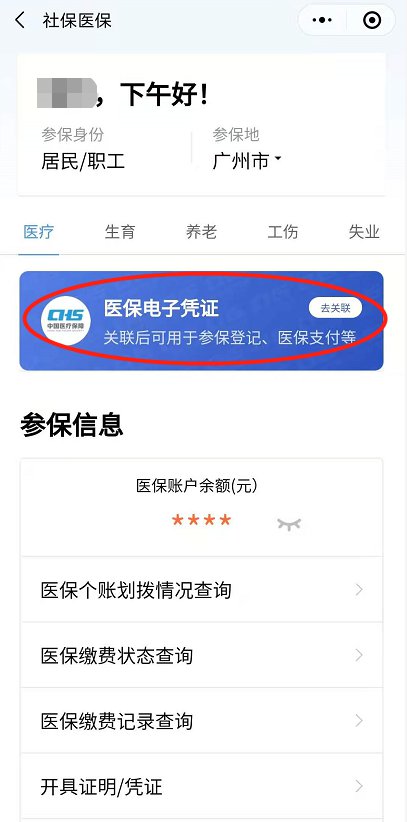Click chevron beside 医保个账划拨情况查询
Image resolution: width=407 pixels, height=822 pixels.
(x=359, y=590)
